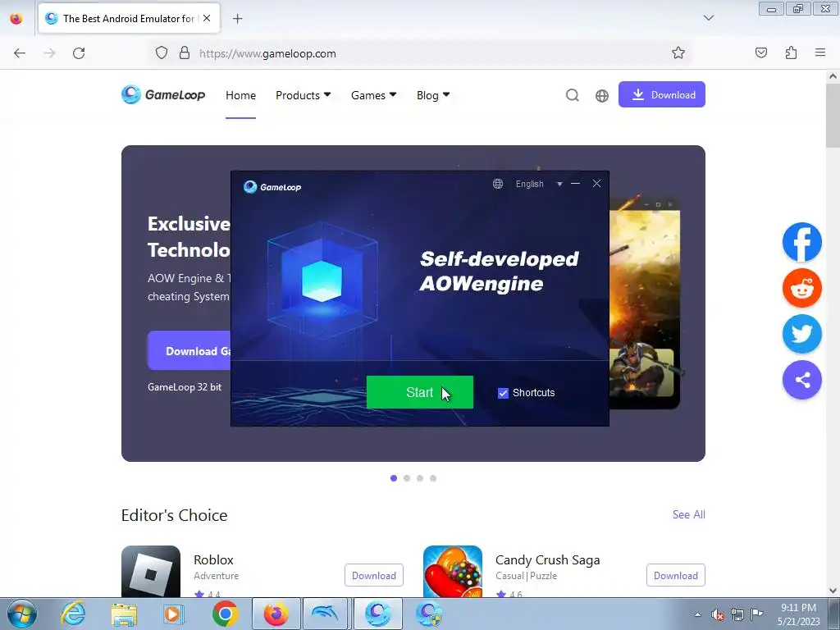Image resolution: width=840 pixels, height=630 pixels.
Task: Open the Firefox application menu
Action: (820, 52)
